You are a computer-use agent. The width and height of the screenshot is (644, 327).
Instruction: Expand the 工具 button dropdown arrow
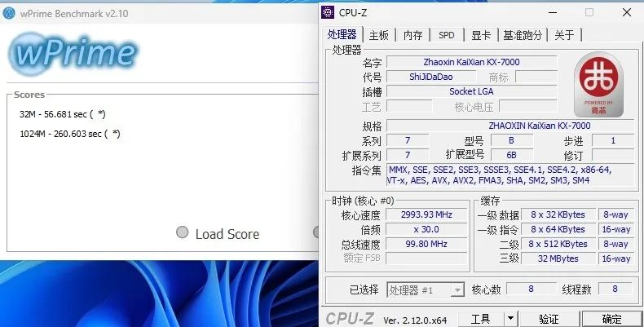pos(510,318)
